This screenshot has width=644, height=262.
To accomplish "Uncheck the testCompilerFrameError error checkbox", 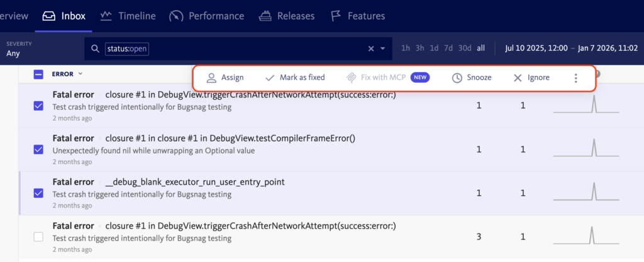I will [38, 150].
